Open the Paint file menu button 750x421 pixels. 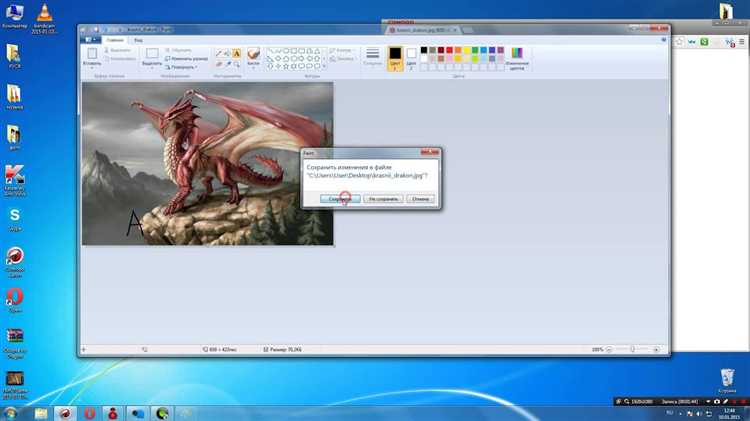[90, 39]
